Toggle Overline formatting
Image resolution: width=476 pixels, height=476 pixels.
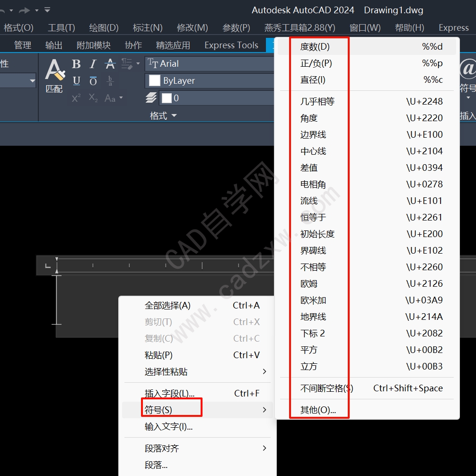93,81
